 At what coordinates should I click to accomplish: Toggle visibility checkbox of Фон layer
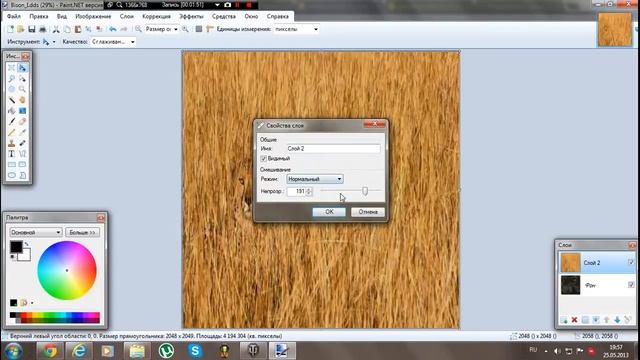631,284
